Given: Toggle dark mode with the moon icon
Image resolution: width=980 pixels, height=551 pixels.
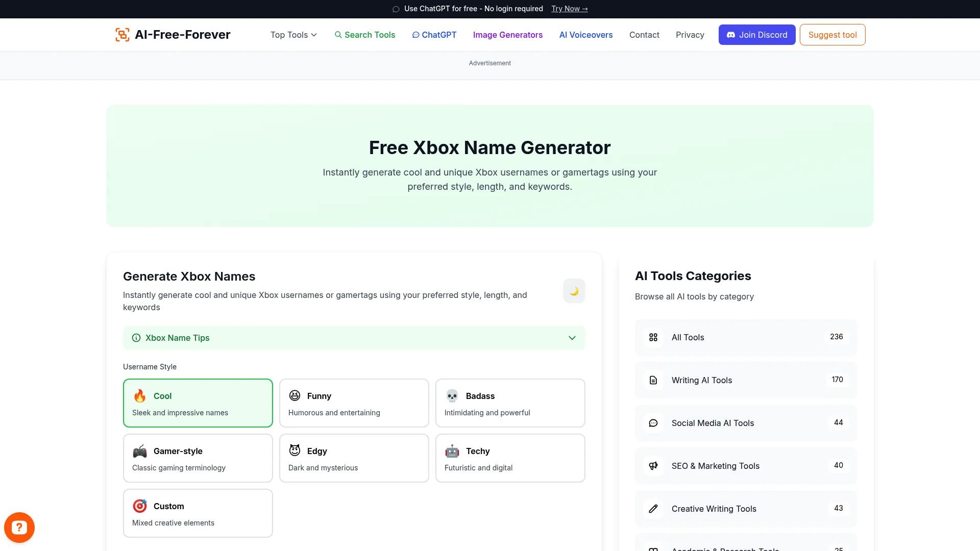Looking at the screenshot, I should [x=574, y=291].
